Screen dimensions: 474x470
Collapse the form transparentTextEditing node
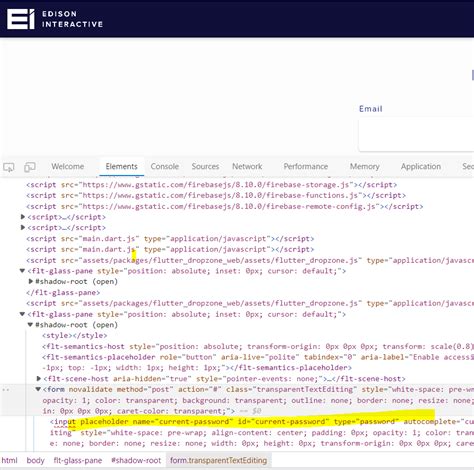coord(38,389)
